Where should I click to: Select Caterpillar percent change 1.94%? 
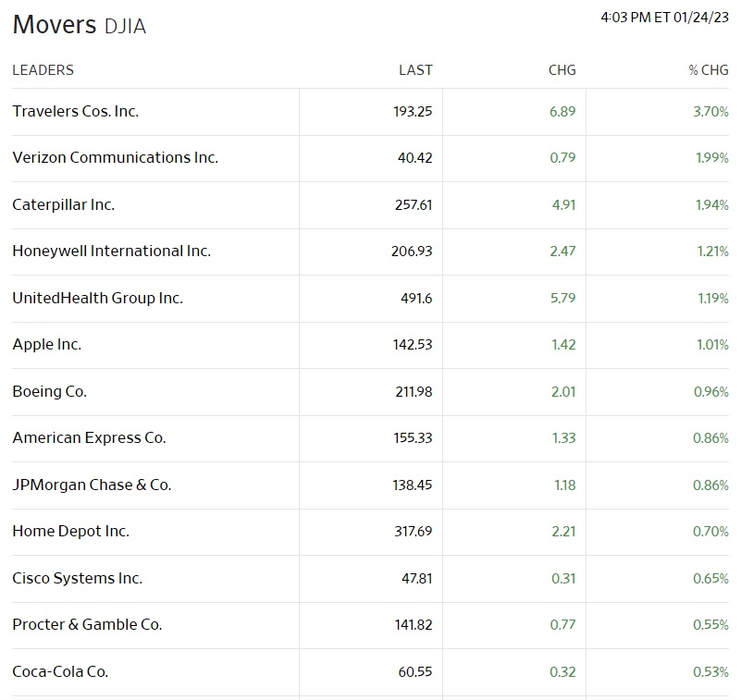[x=711, y=205]
